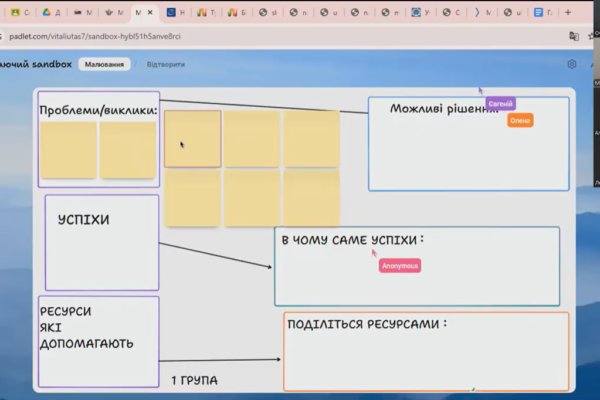Click the translate page icon in address bar
600x400 pixels.
pos(574,35)
